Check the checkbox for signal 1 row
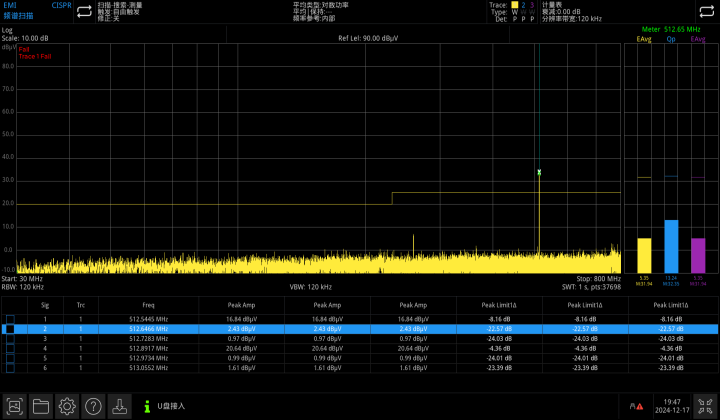The width and height of the screenshot is (720, 420). (x=10, y=318)
